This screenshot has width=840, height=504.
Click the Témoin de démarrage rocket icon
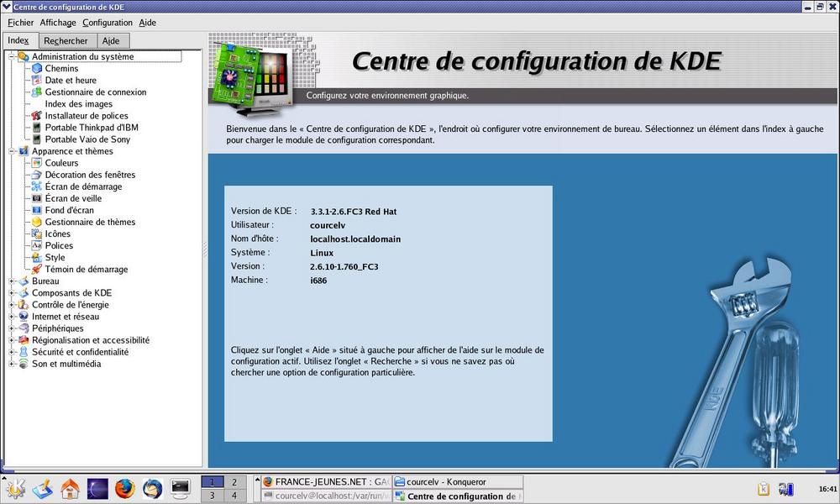coord(36,269)
